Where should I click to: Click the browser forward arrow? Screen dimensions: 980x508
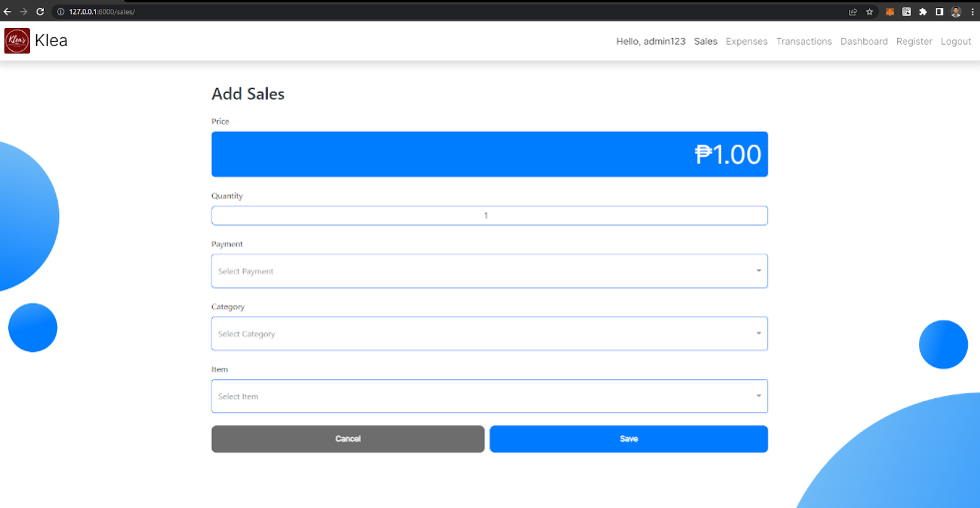[24, 12]
